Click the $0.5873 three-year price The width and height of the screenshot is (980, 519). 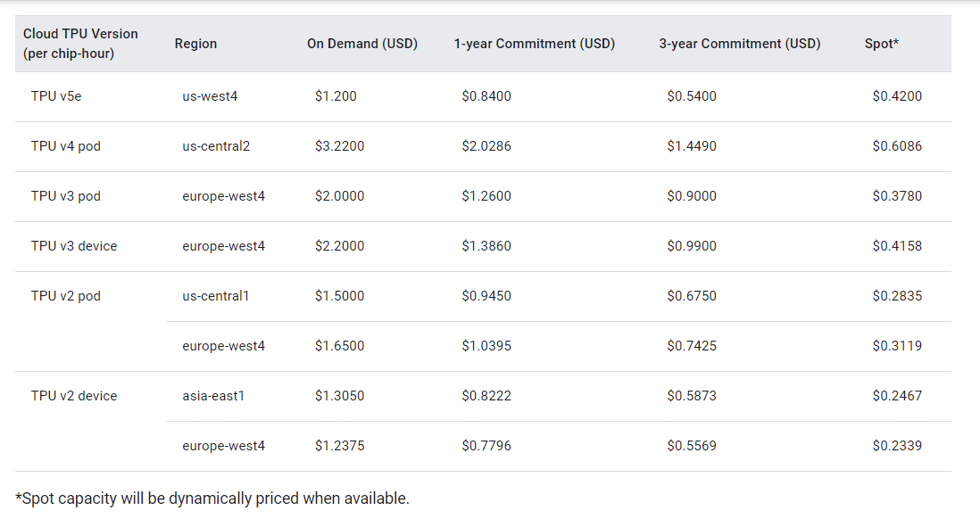coord(691,396)
